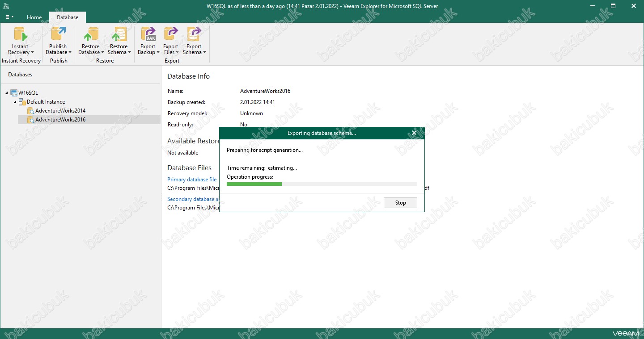Switch to the Home tab
This screenshot has width=644, height=339.
tap(34, 17)
